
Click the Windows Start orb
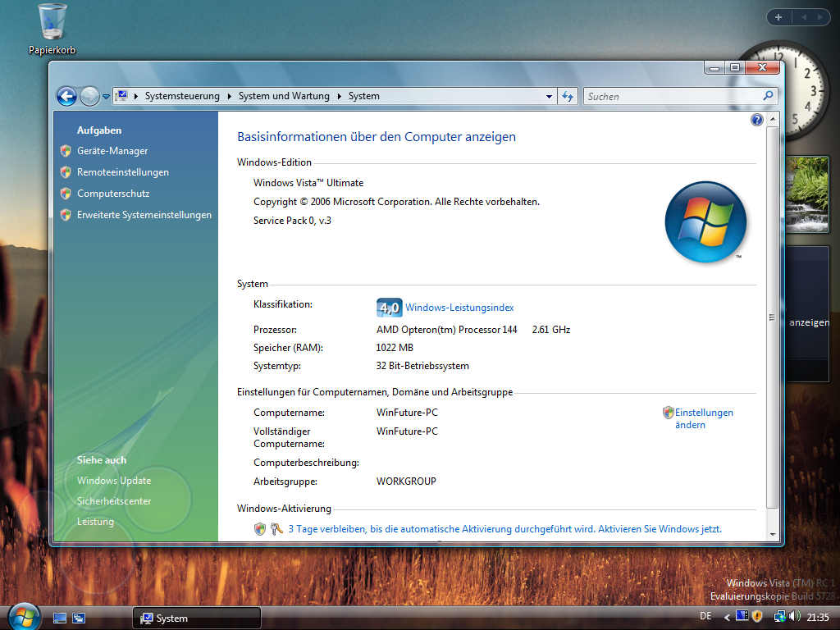(x=24, y=615)
